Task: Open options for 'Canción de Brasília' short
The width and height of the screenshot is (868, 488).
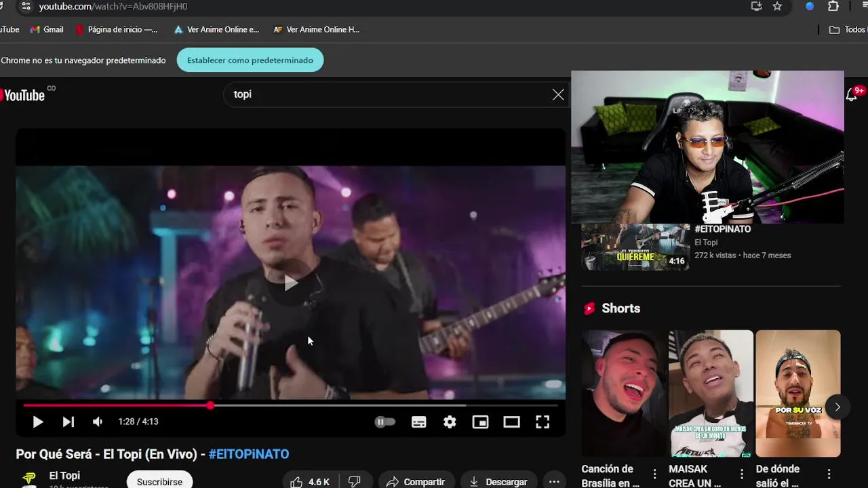Action: click(x=655, y=474)
